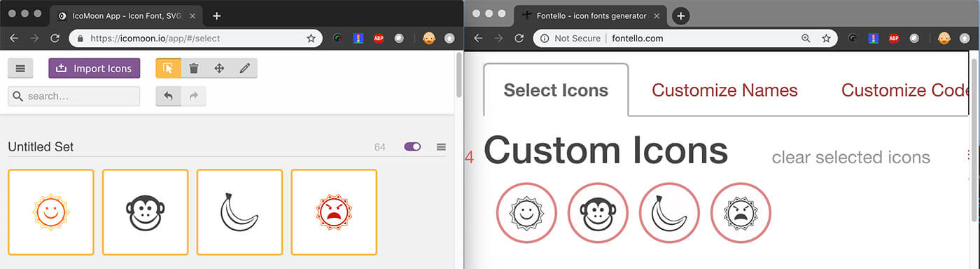Click the ABP extension in Fontello window
The image size is (980, 269).
[x=894, y=39]
